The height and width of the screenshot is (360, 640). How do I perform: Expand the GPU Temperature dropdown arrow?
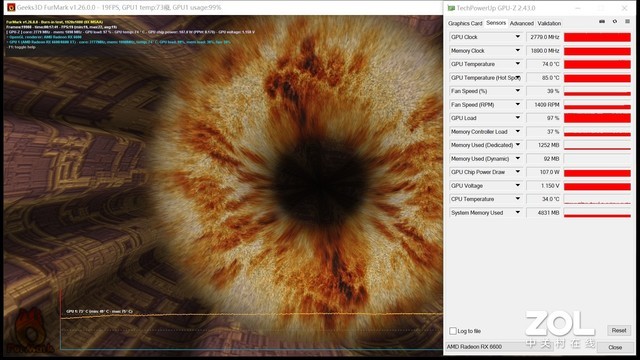518,64
